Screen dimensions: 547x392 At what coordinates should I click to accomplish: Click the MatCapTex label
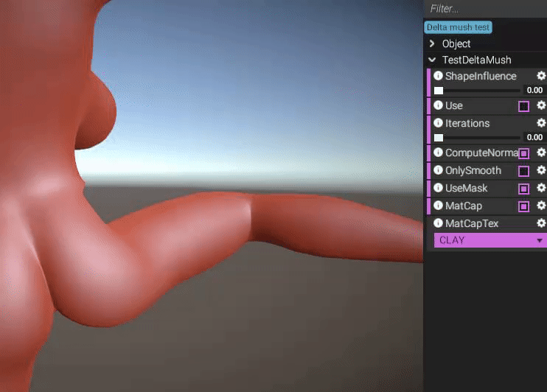click(472, 223)
